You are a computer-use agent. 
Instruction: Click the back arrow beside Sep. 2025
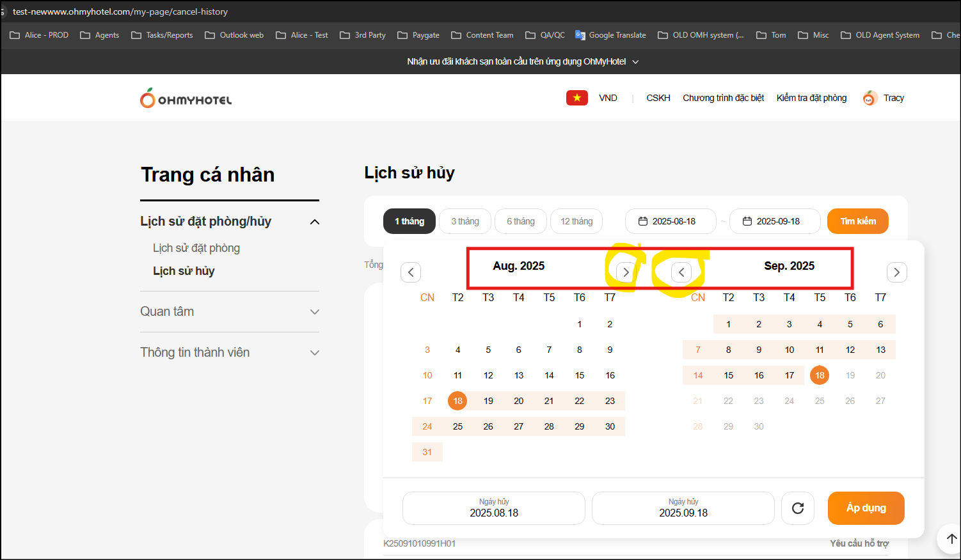[681, 272]
